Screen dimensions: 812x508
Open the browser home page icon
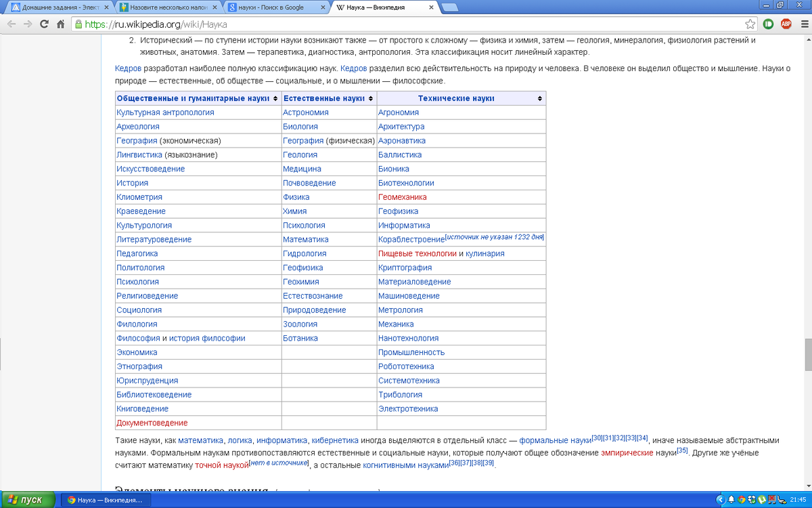(x=61, y=24)
